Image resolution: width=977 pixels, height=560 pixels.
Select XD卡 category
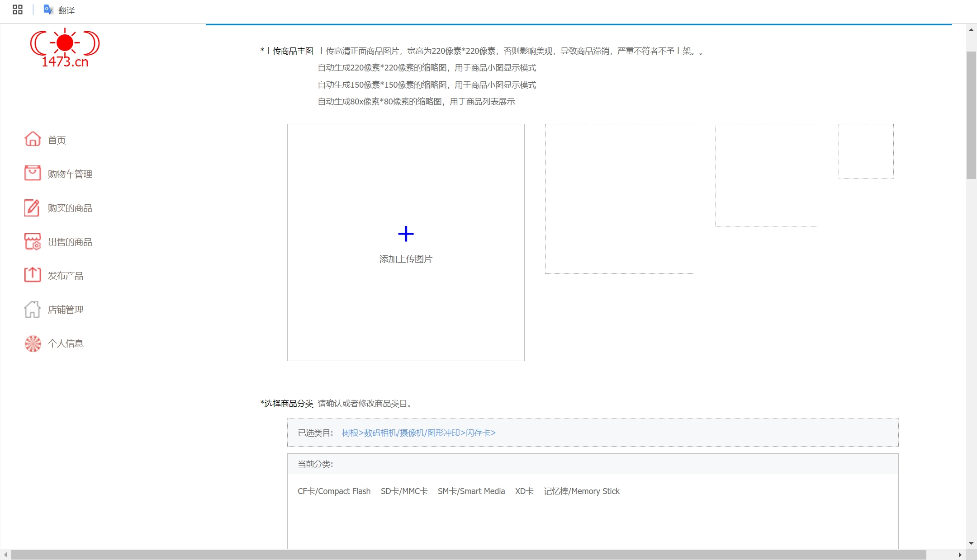(524, 491)
